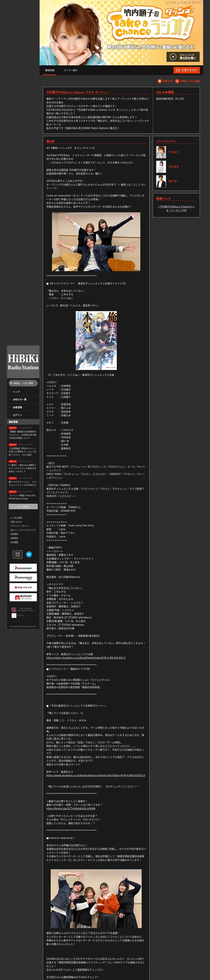This screenshot has height=980, width=210.
Task: Click the お便りを出す button
Action: point(187,70)
